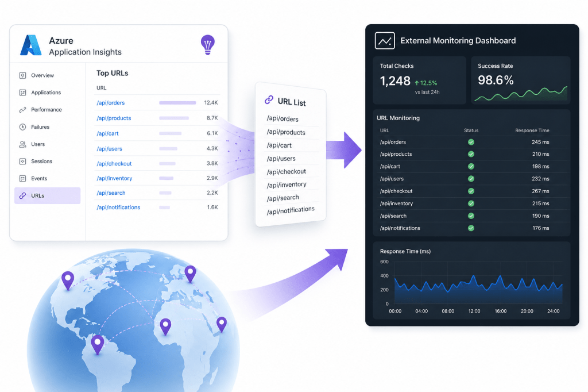Click the Success Rate card
The image size is (588, 392).
click(x=520, y=80)
